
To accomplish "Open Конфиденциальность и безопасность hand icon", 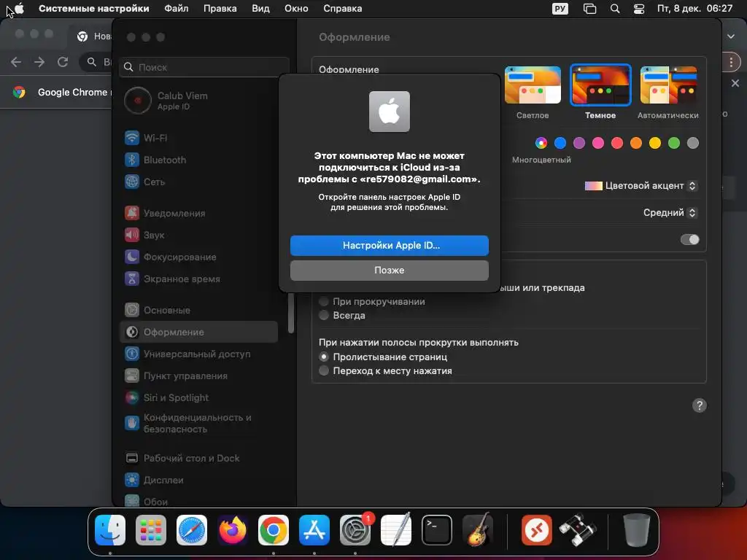I will tap(132, 423).
